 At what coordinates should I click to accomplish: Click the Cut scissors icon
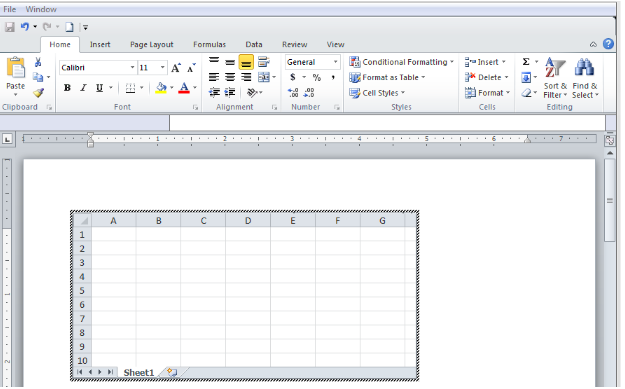[x=38, y=62]
